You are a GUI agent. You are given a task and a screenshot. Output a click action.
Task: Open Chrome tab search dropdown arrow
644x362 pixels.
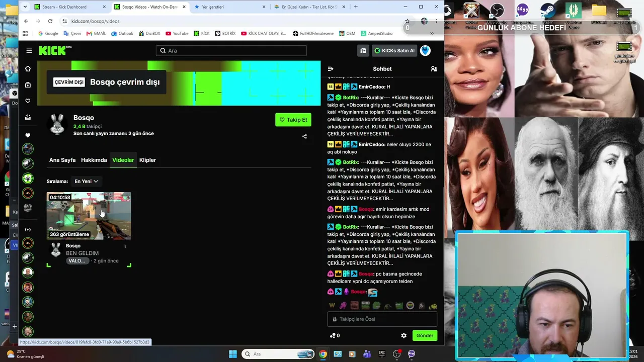click(x=26, y=7)
